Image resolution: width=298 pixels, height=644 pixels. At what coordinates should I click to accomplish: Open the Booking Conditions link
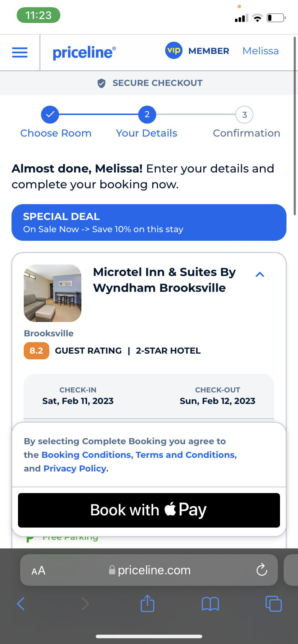tap(86, 455)
